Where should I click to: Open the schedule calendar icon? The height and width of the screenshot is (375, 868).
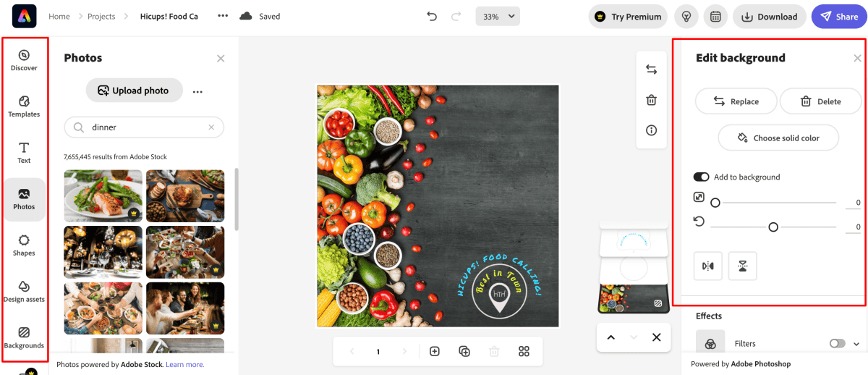click(715, 17)
